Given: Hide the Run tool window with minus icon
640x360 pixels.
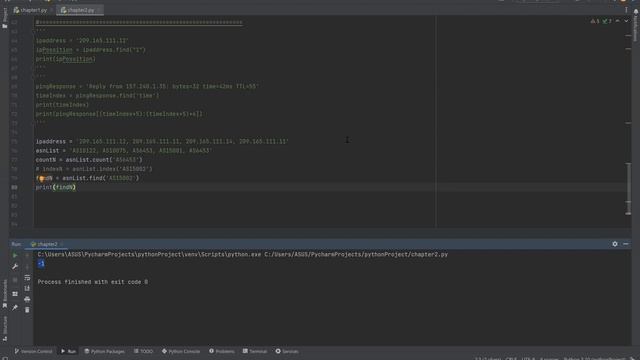Looking at the screenshot, I should point(626,244).
